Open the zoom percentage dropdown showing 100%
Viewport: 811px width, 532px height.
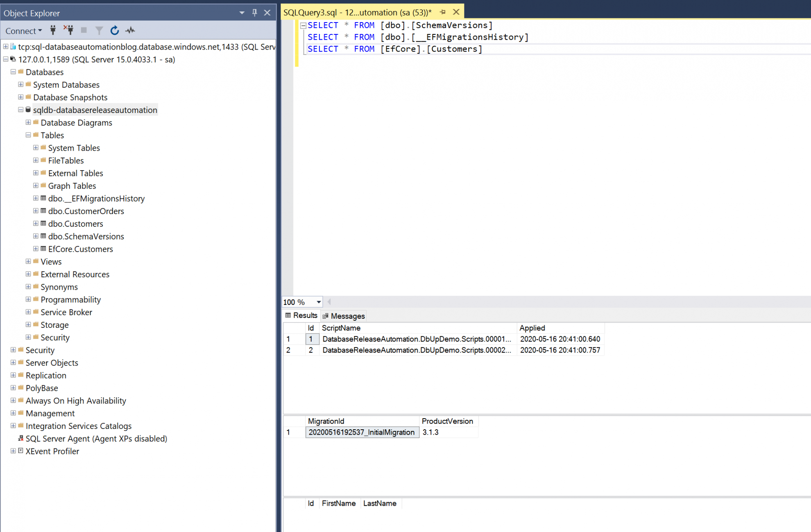pyautogui.click(x=317, y=302)
